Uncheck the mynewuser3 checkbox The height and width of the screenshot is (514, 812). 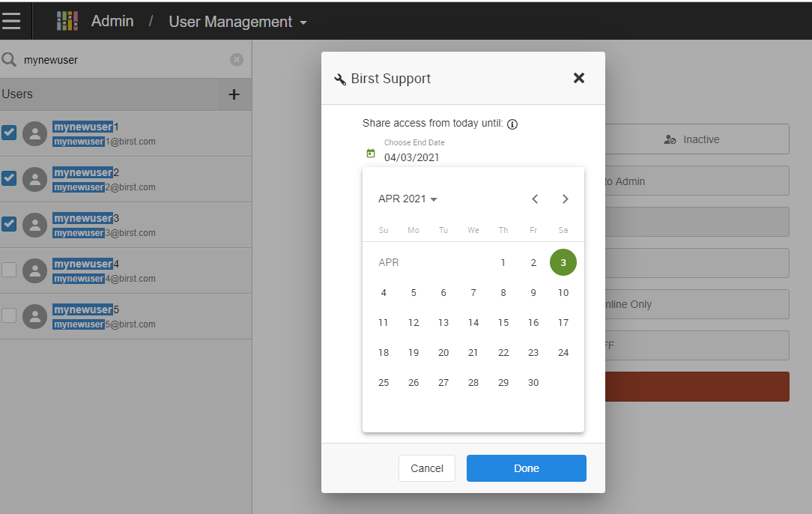pos(9,224)
